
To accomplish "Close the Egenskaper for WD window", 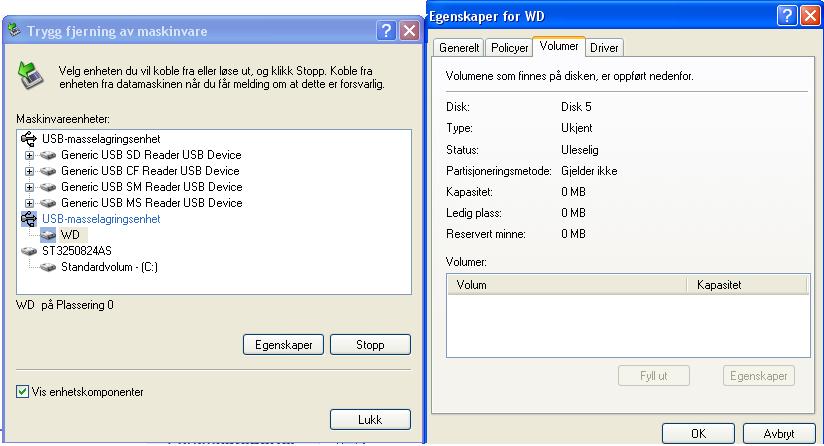I will [x=810, y=16].
